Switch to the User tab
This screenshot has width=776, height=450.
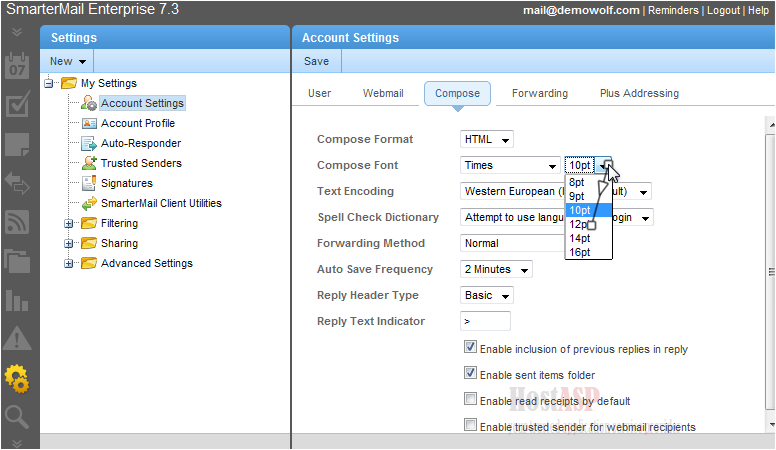coord(319,93)
